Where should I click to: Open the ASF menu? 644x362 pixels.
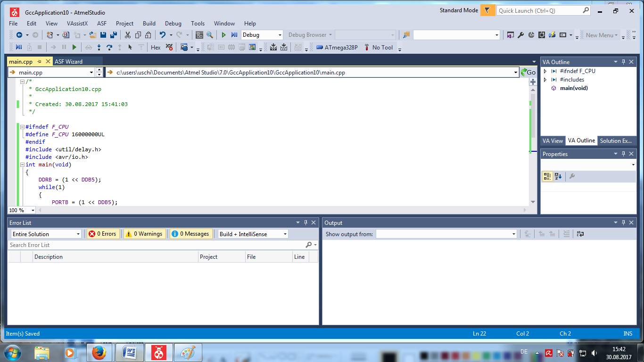point(102,23)
